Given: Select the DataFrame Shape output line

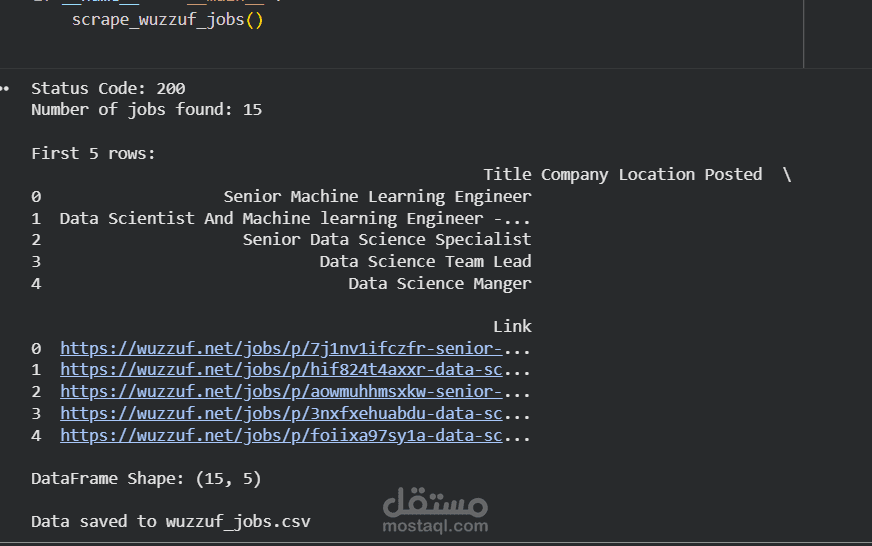Looking at the screenshot, I should 146,479.
